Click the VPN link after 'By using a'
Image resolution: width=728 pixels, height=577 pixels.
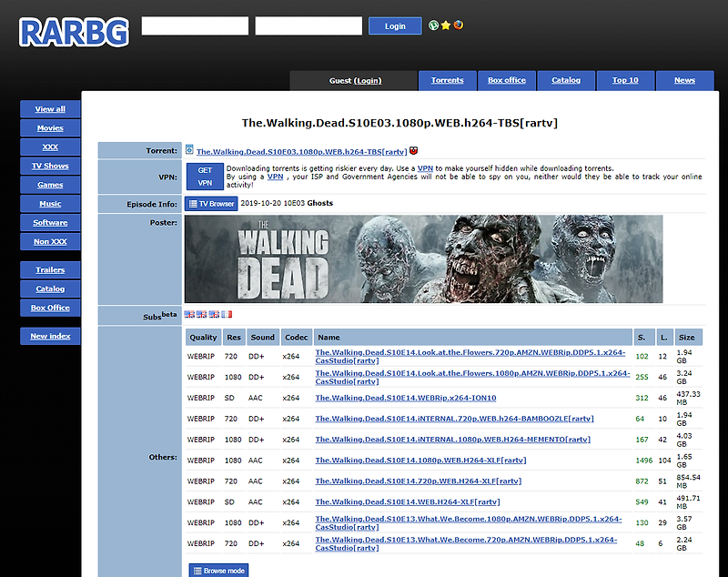tap(275, 177)
